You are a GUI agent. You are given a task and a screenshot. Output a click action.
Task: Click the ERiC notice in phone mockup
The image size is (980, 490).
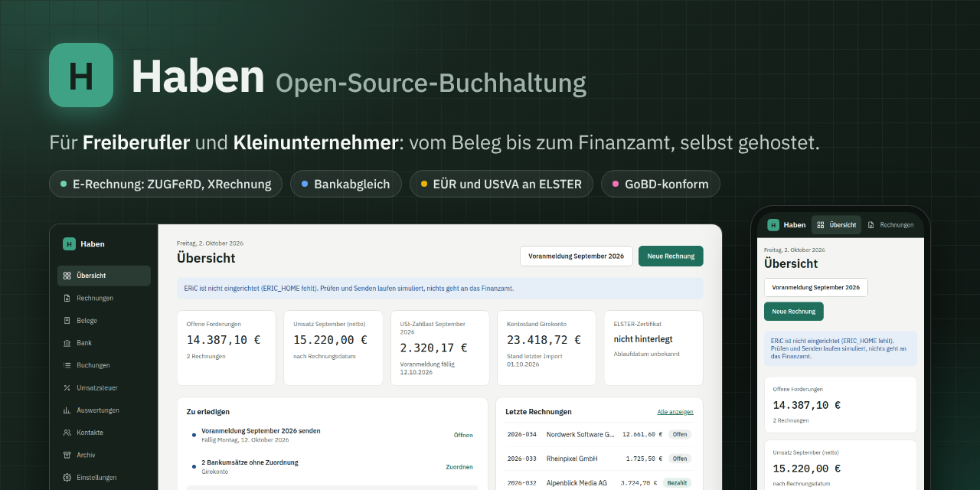pyautogui.click(x=840, y=348)
